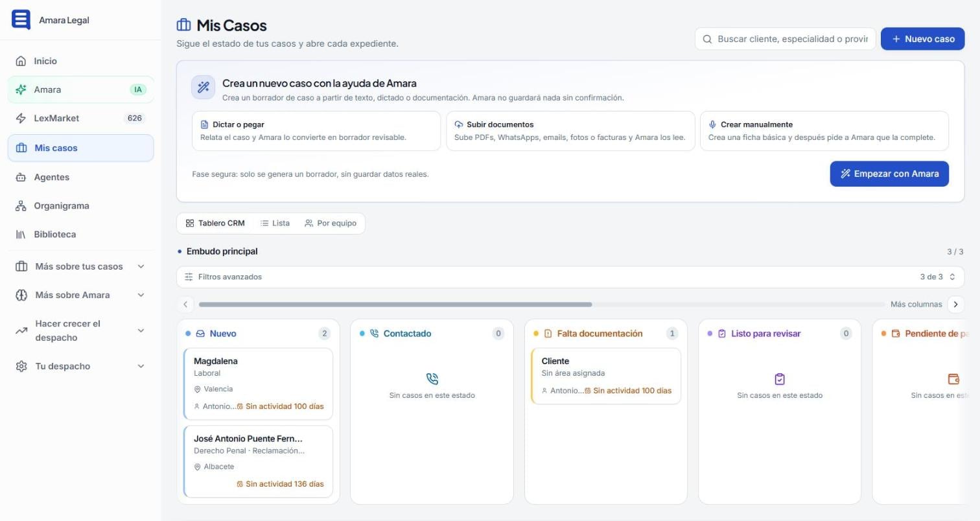This screenshot has height=521, width=980.
Task: Click the Valencia location pin icon
Action: pyautogui.click(x=197, y=389)
